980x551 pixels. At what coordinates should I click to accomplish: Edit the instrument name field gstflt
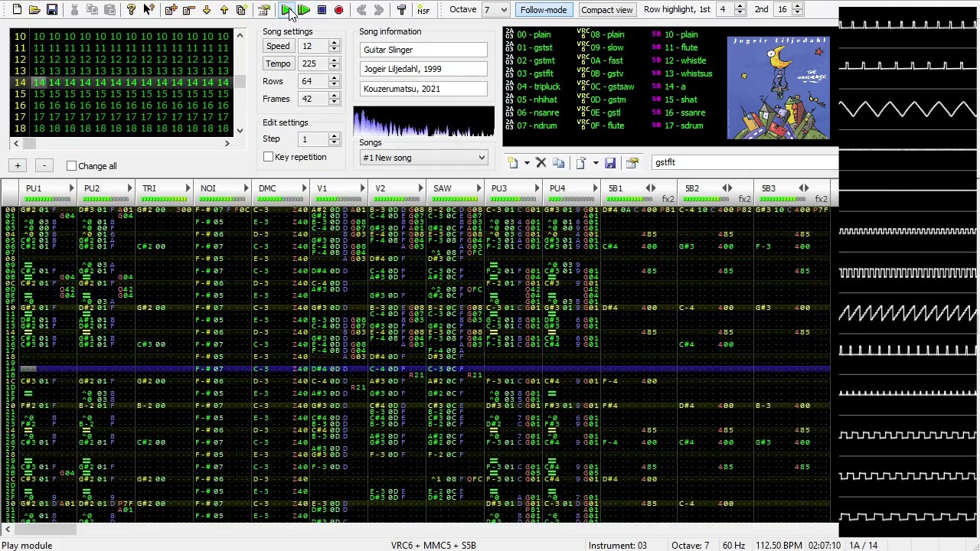745,162
